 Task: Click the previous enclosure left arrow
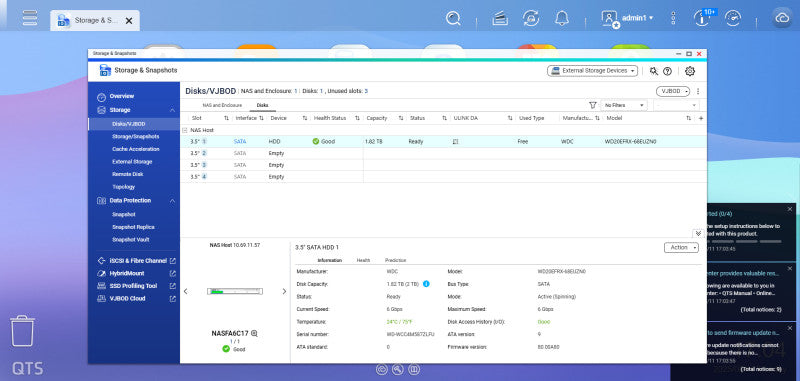coord(185,291)
